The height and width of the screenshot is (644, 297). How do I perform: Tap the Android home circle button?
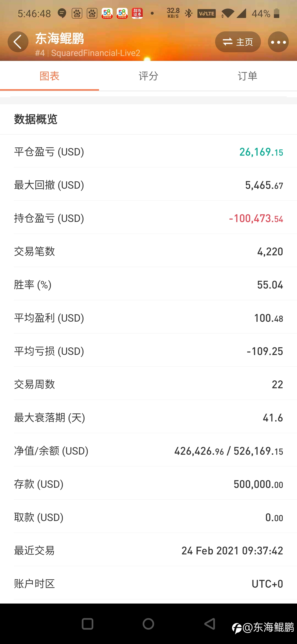pyautogui.click(x=148, y=624)
